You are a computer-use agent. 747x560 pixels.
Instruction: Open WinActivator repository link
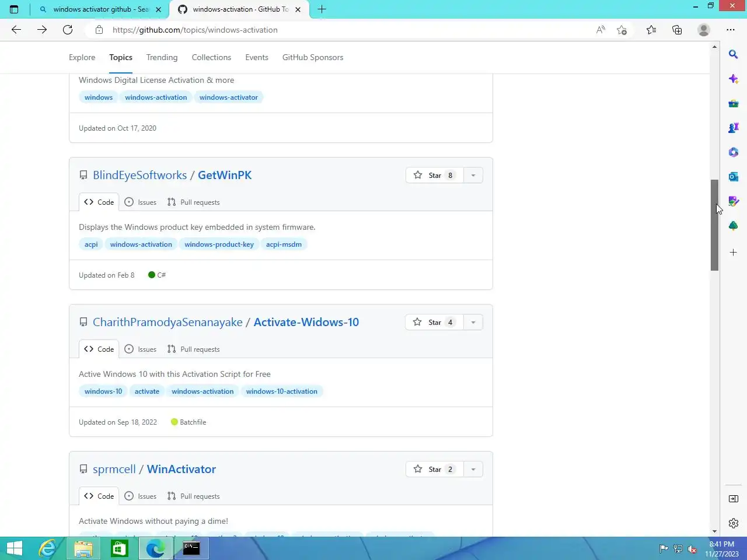pos(181,470)
